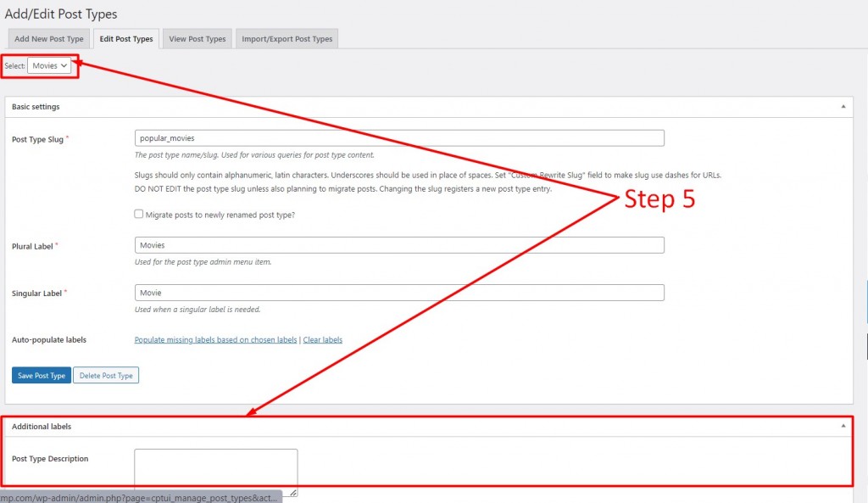Open the Movies post type dropdown
Image resolution: width=868 pixels, height=503 pixels.
pos(49,65)
